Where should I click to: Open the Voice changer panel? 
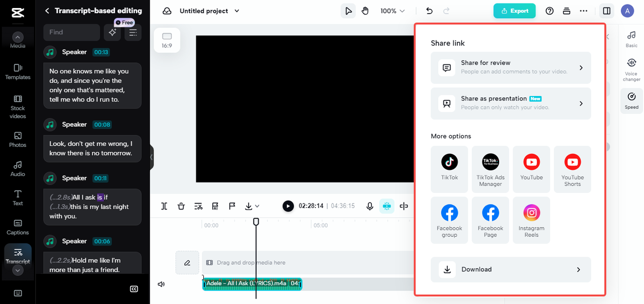631,70
